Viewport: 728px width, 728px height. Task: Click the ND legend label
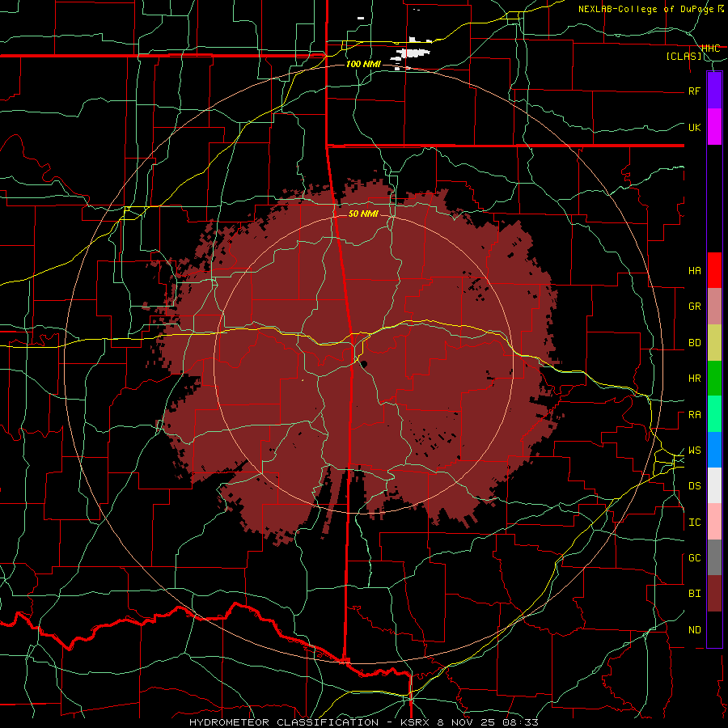694,630
